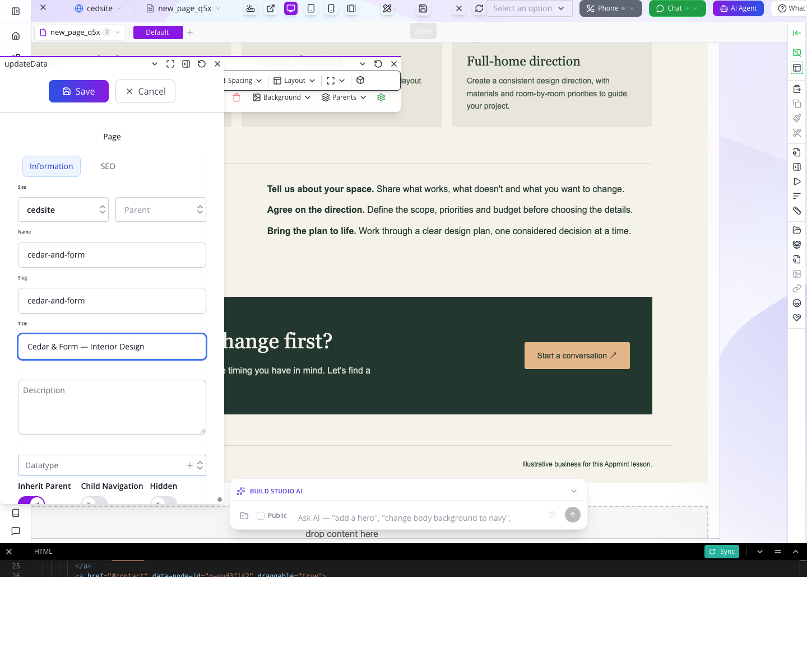Image resolution: width=807 pixels, height=672 pixels.
Task: Toggle the Inherit Parent switch
Action: tap(31, 501)
